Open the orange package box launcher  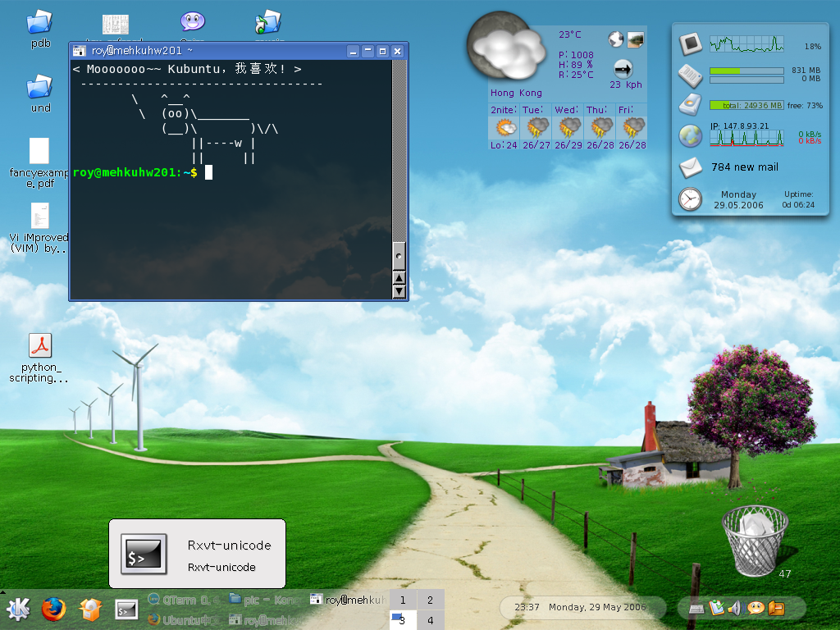(x=90, y=609)
